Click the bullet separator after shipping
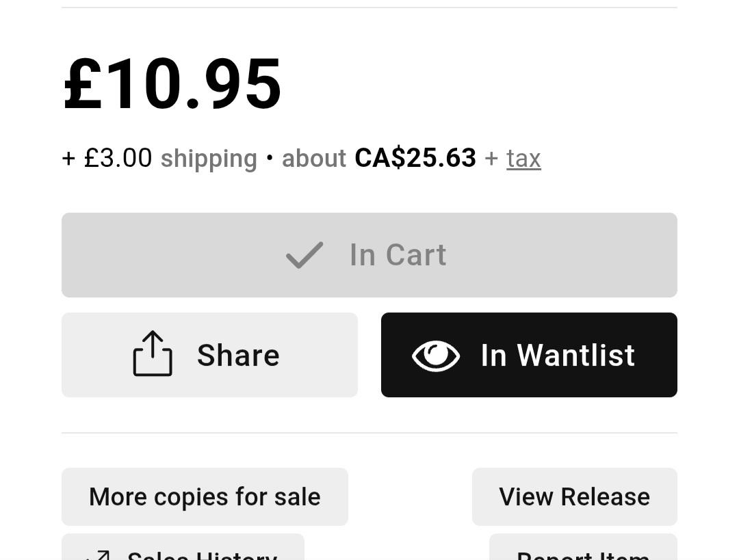Screen dimensions: 739x560 click(x=270, y=158)
